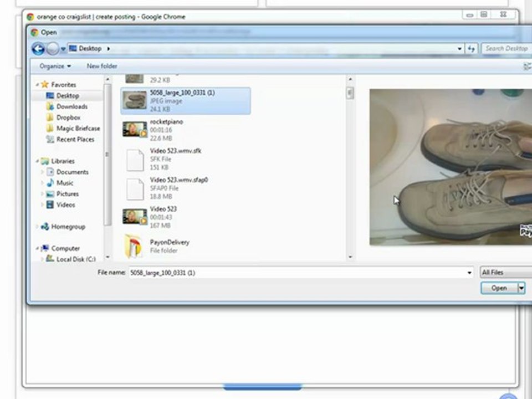The width and height of the screenshot is (532, 399).
Task: Click the Video 523.wmv.sfap0 file name
Action: tap(179, 180)
